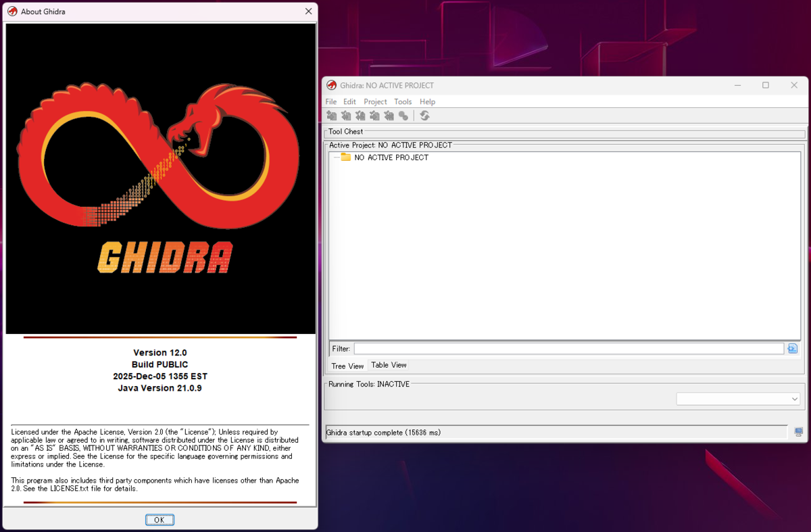Viewport: 811px width, 532px height.
Task: Click the folder icon for NO ACTIVE PROJECT
Action: click(346, 157)
